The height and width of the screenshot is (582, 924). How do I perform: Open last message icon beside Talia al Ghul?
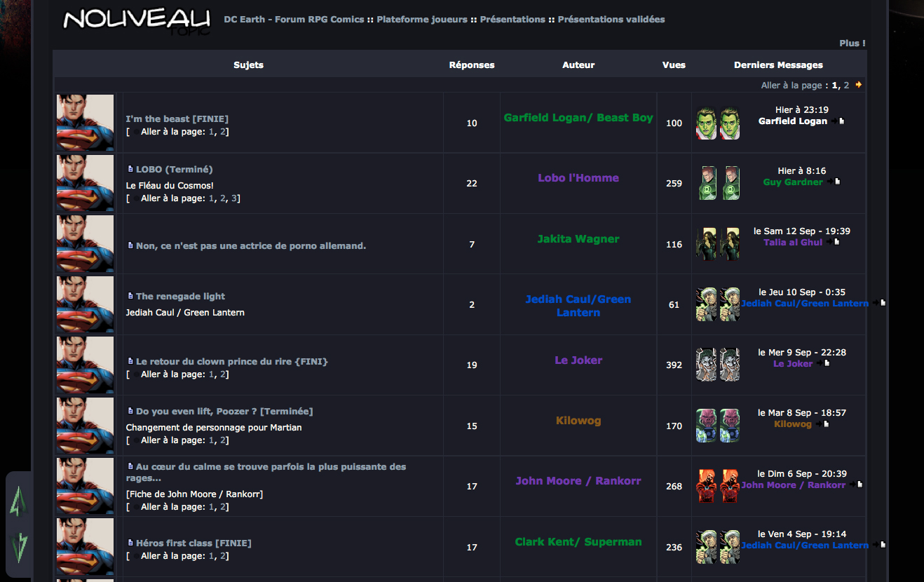836,242
